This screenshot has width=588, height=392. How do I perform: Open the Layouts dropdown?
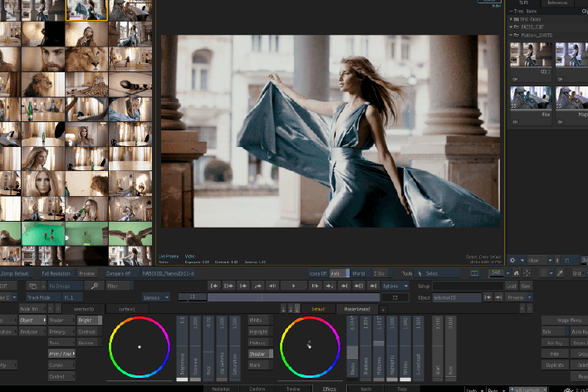(156, 297)
